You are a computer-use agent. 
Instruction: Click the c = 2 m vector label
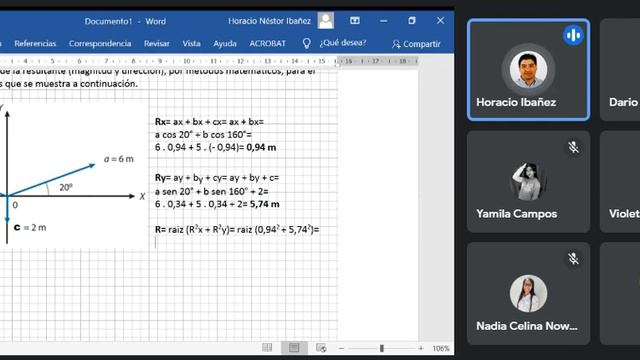tap(30, 228)
